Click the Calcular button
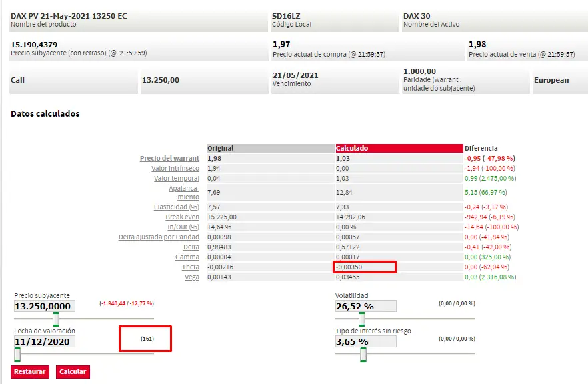 [73, 371]
